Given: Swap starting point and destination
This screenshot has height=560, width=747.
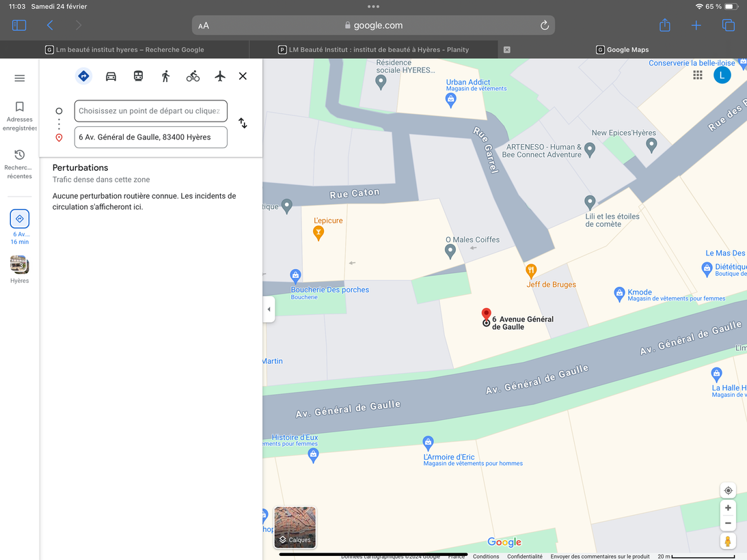Looking at the screenshot, I should 243,124.
